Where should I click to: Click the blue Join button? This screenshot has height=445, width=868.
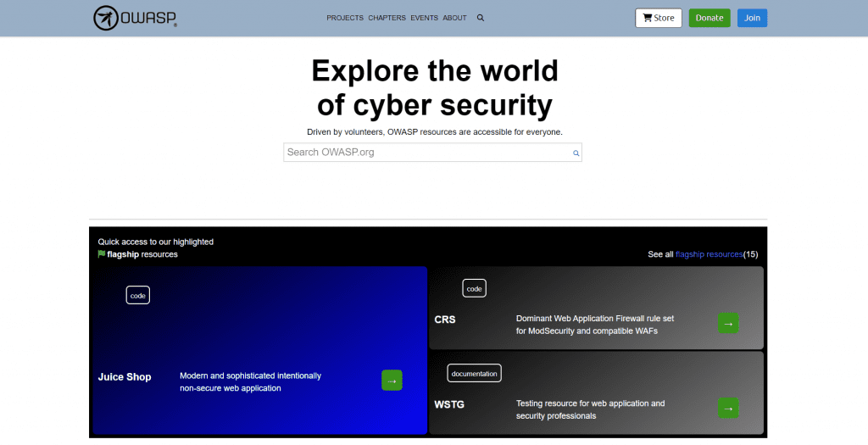[x=752, y=18]
